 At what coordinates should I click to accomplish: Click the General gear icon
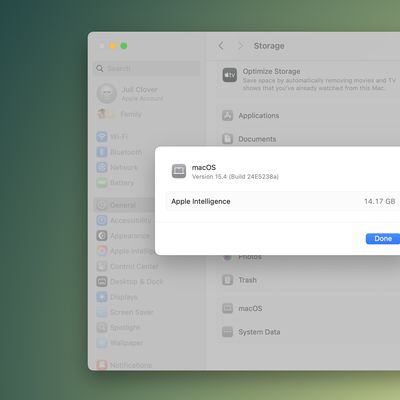[x=102, y=205]
